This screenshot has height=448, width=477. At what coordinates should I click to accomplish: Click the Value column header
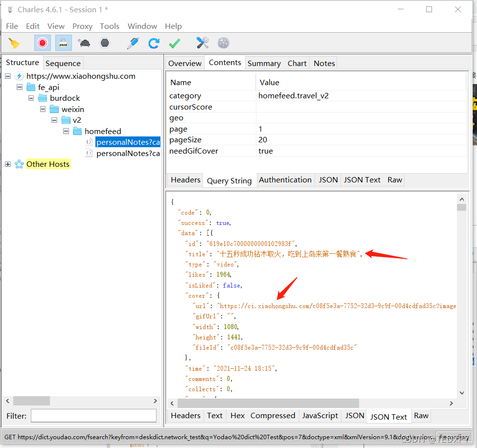pyautogui.click(x=361, y=83)
